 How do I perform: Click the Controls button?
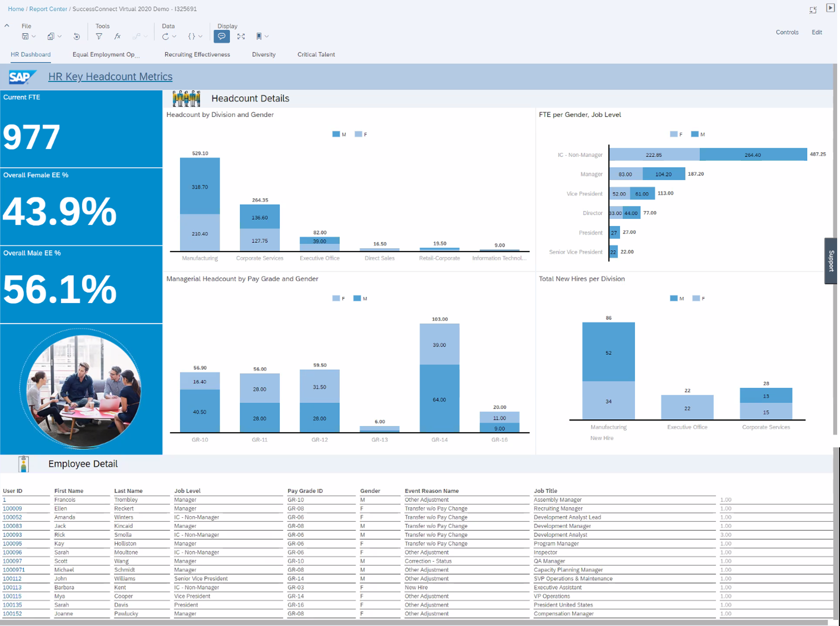pyautogui.click(x=787, y=32)
